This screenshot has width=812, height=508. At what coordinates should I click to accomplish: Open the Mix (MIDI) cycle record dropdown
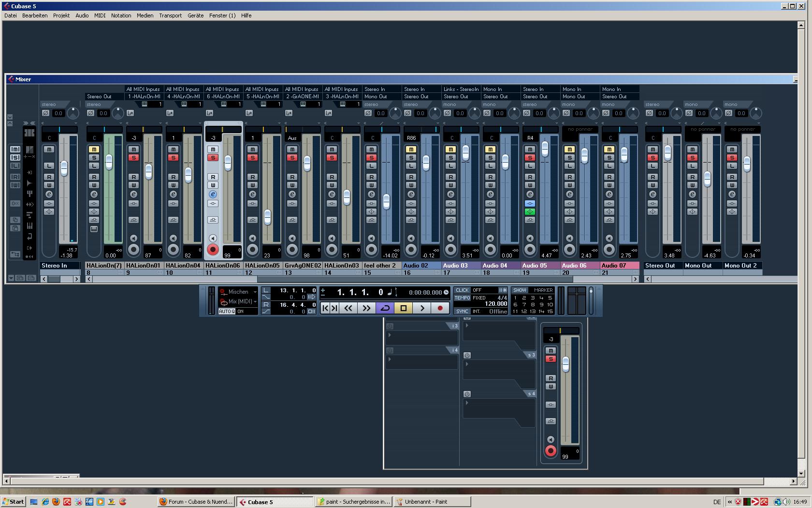238,301
